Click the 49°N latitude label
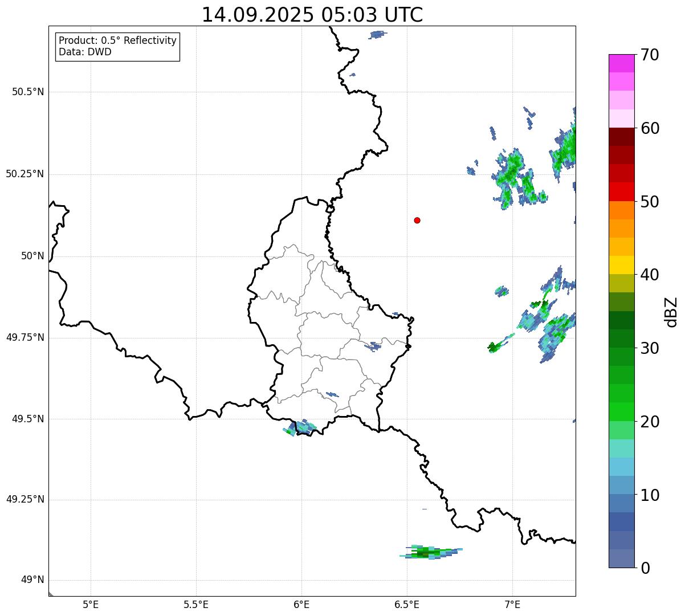Screen dimensions: 685x616 pyautogui.click(x=32, y=580)
